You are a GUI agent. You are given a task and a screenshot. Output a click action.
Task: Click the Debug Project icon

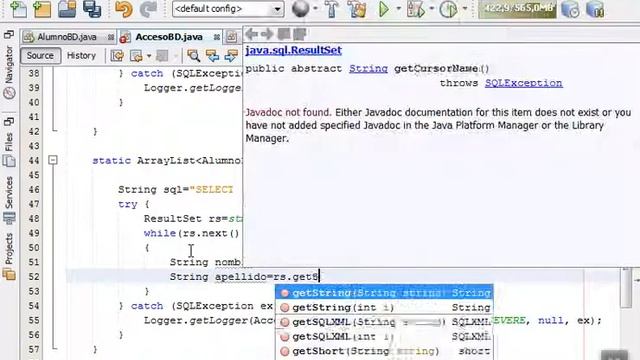pos(416,9)
